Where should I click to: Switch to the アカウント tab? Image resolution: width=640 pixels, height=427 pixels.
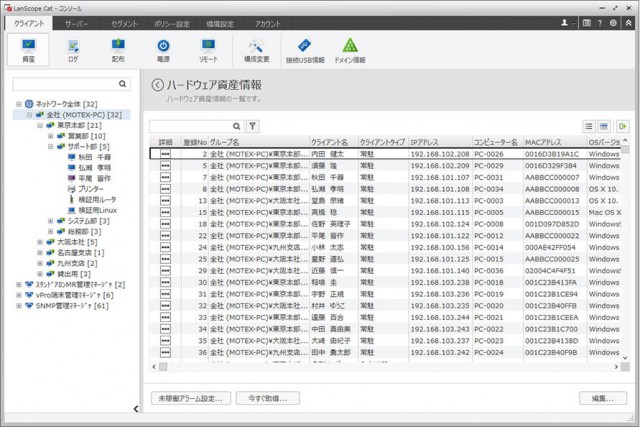point(268,24)
